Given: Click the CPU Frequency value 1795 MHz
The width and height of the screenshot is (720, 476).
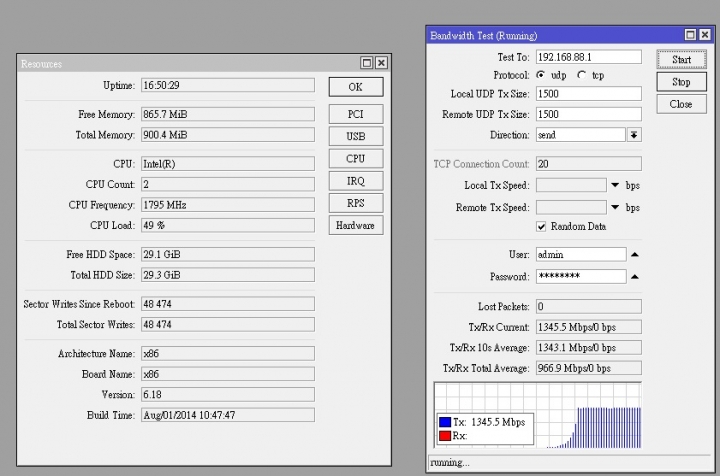Looking at the screenshot, I should [x=228, y=205].
